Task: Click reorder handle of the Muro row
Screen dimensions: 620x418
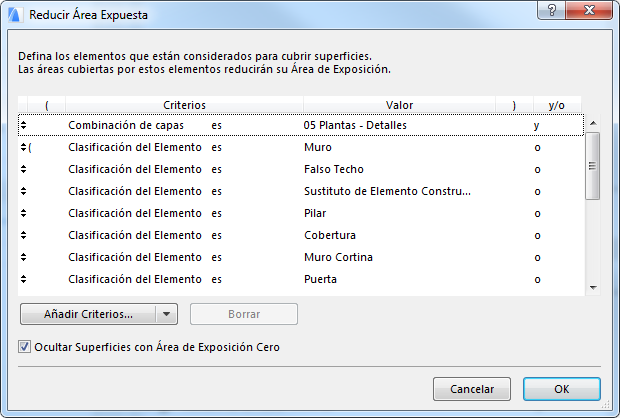Action: coord(23,147)
